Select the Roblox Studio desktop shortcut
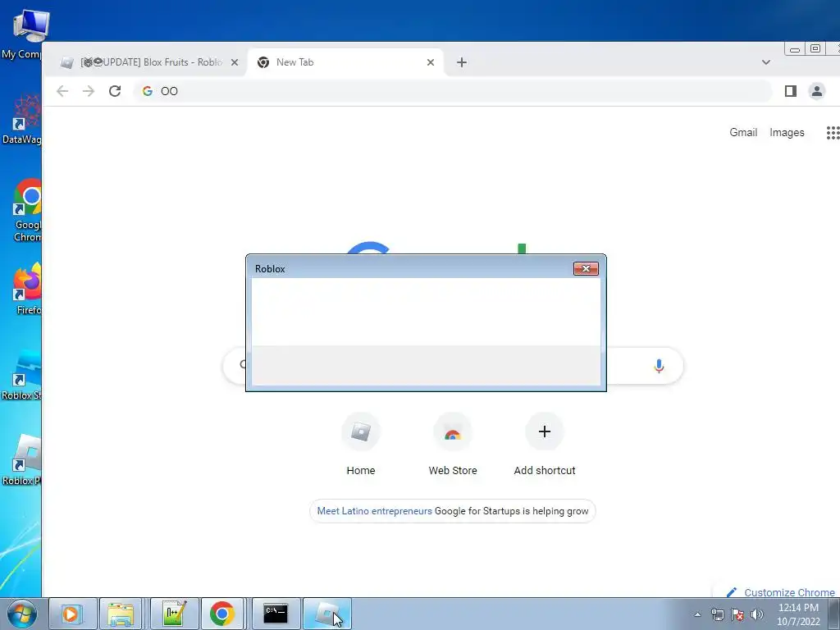 pos(22,375)
